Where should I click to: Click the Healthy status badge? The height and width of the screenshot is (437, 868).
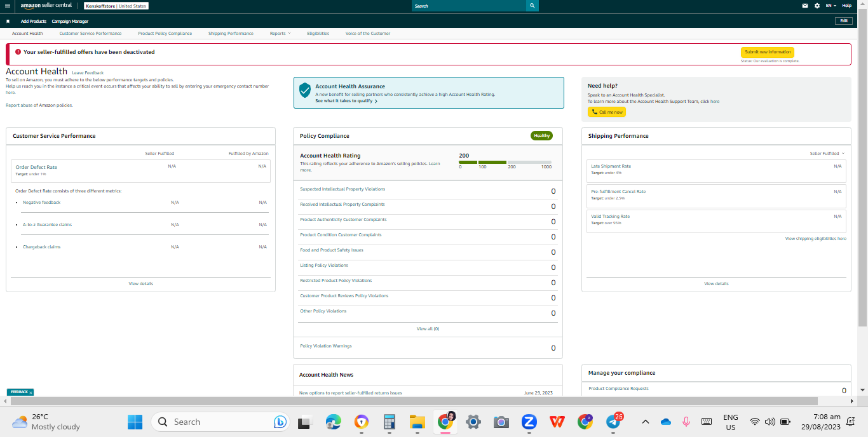[x=542, y=136]
